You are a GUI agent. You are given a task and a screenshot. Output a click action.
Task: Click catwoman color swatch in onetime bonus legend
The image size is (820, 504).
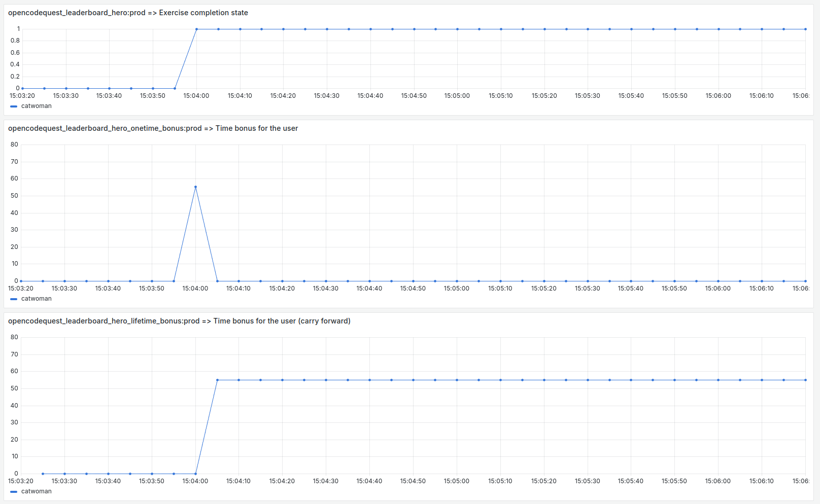click(x=14, y=299)
